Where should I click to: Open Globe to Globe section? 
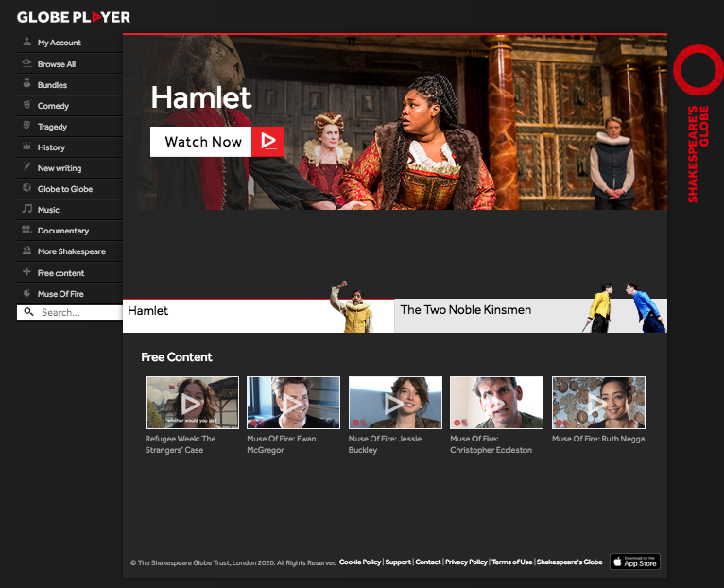coord(70,189)
